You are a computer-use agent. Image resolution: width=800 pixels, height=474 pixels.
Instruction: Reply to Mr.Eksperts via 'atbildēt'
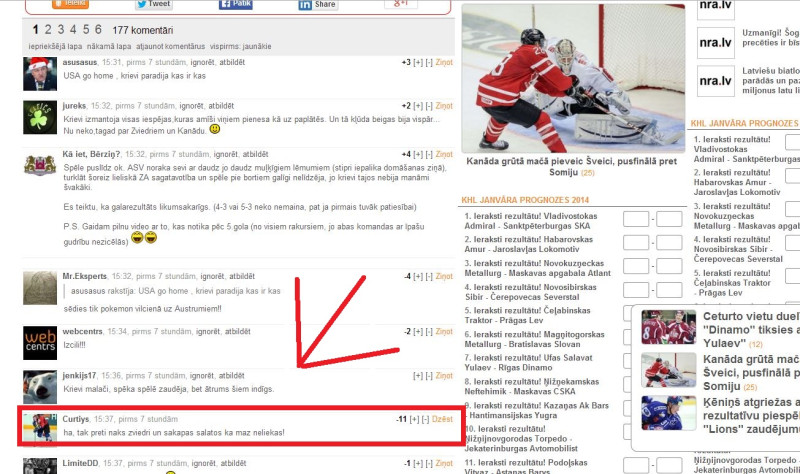pyautogui.click(x=242, y=276)
